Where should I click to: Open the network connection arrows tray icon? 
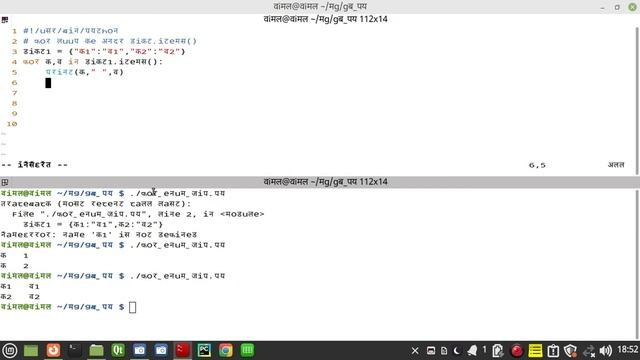click(589, 351)
